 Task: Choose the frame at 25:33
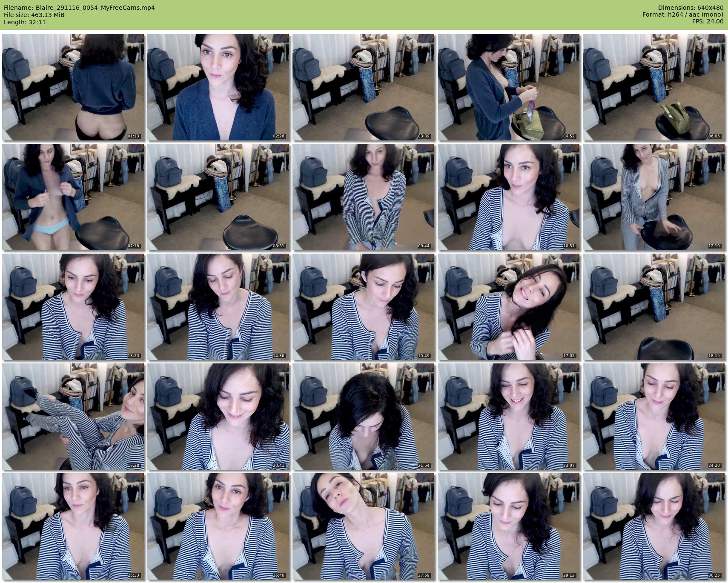(x=73, y=526)
